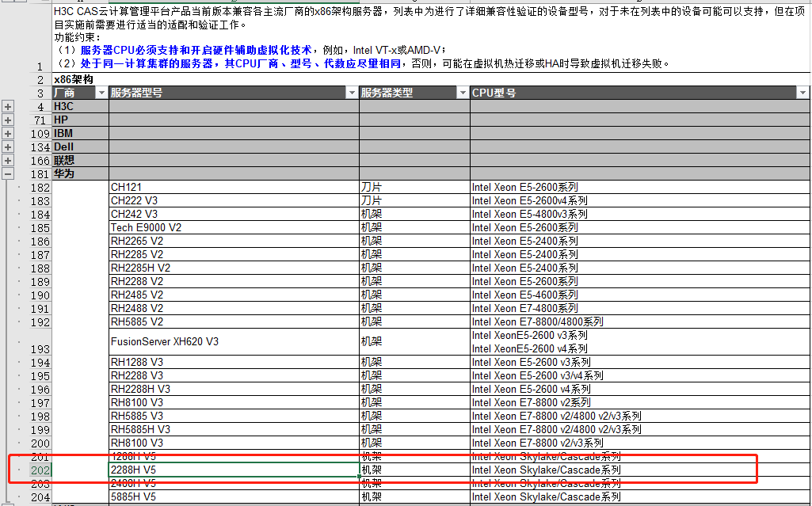The height and width of the screenshot is (506, 812).
Task: Select the RH5885 V2 cell
Action: [234, 321]
